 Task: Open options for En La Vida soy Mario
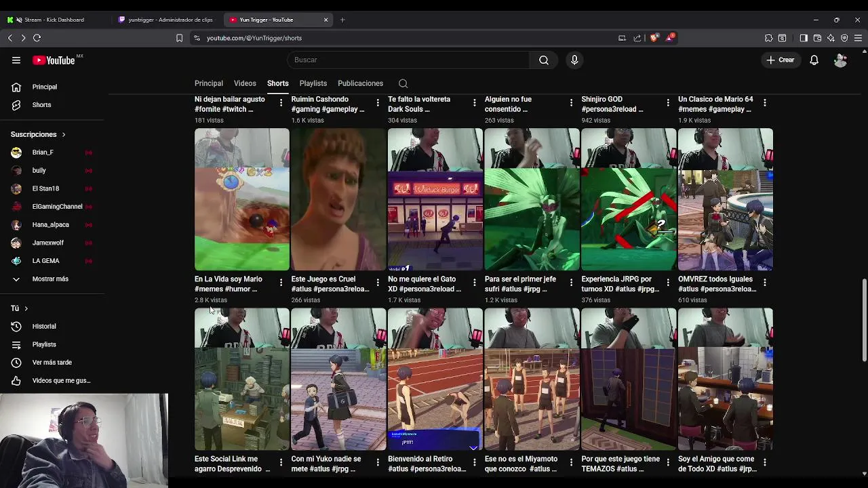(281, 282)
